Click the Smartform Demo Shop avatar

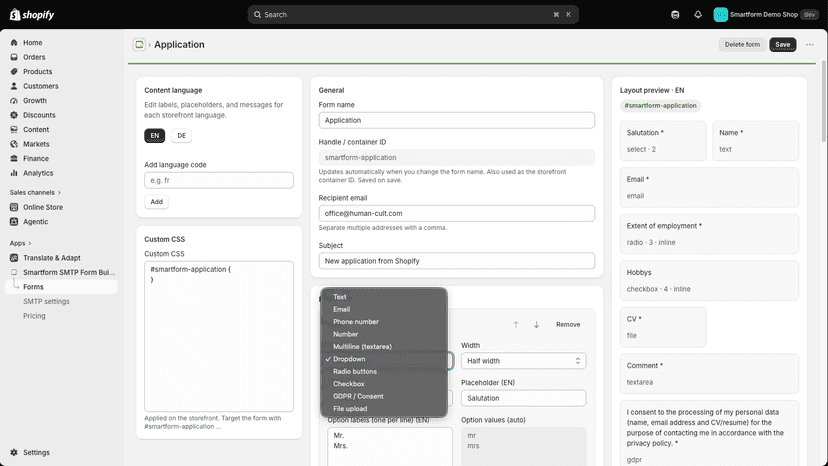[720, 14]
